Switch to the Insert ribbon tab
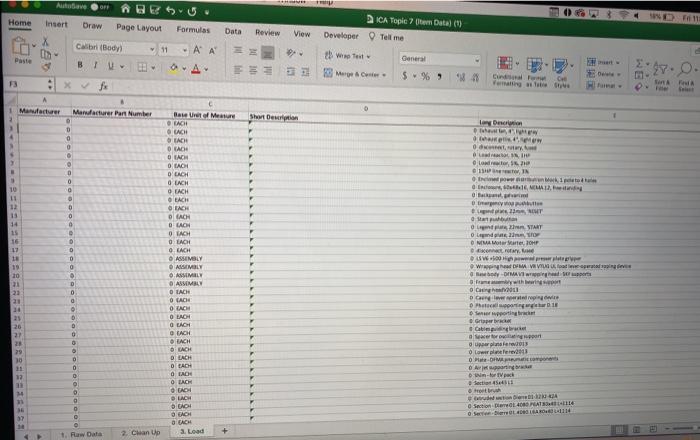This screenshot has height=440, width=700. tap(56, 24)
